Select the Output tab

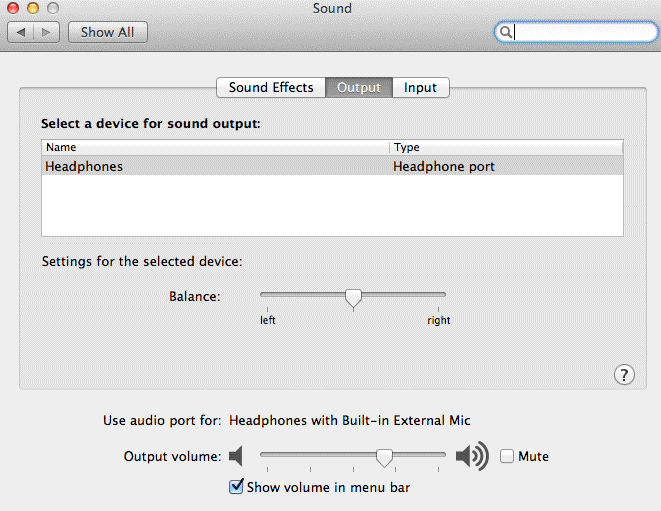pyautogui.click(x=358, y=88)
